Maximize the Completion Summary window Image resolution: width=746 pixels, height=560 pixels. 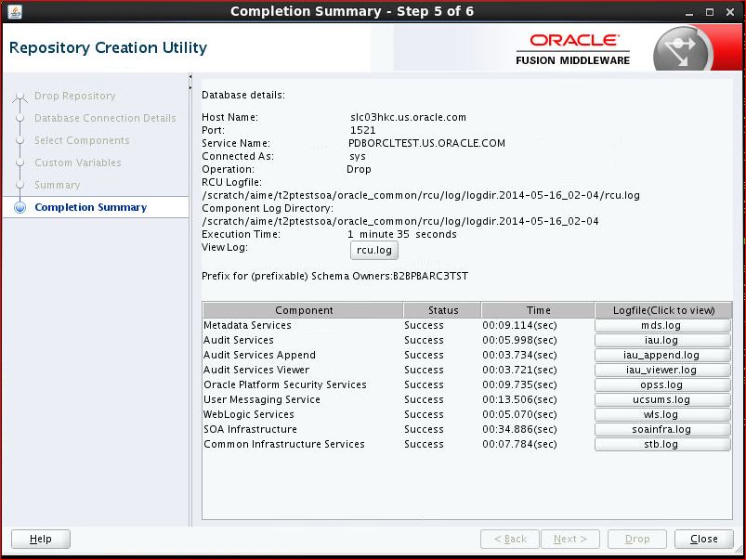(x=710, y=12)
